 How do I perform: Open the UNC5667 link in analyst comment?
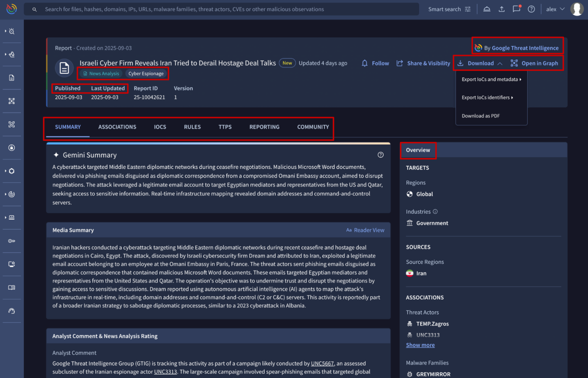[x=322, y=363]
